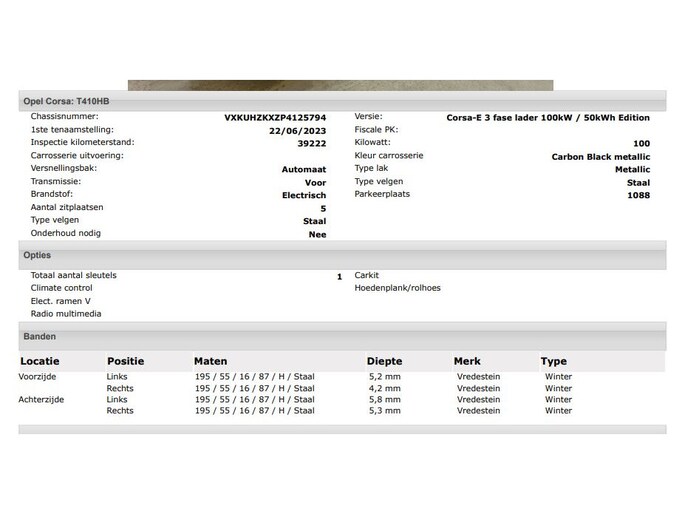The height and width of the screenshot is (514, 685).
Task: Click the Carbon Black metallic colour value
Action: [x=600, y=156]
